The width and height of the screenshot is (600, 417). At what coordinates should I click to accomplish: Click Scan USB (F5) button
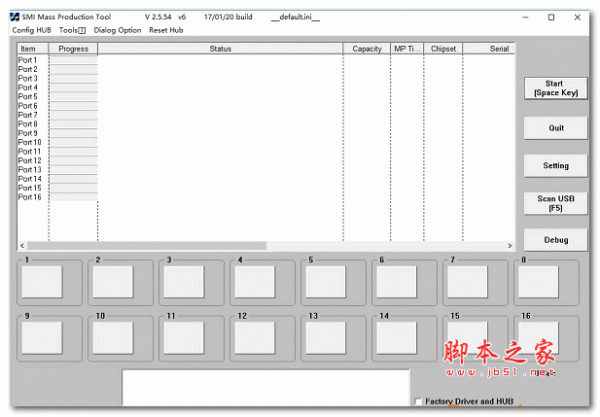pyautogui.click(x=556, y=203)
